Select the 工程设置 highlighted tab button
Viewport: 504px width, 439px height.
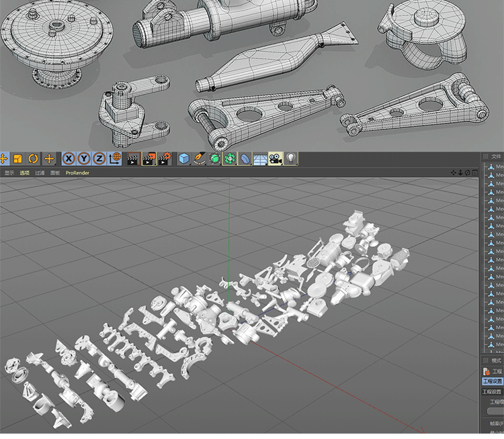[493, 381]
